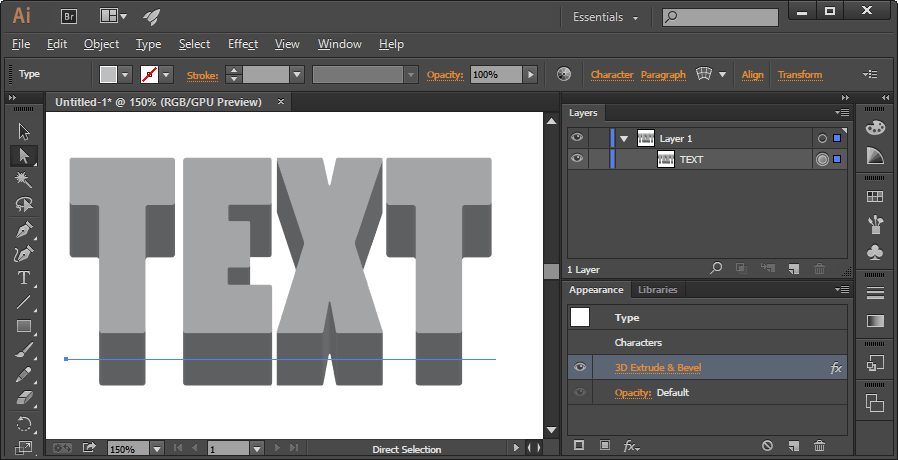Click the 3D Extrude & Bevel effect link
This screenshot has height=460, width=898.
click(658, 367)
